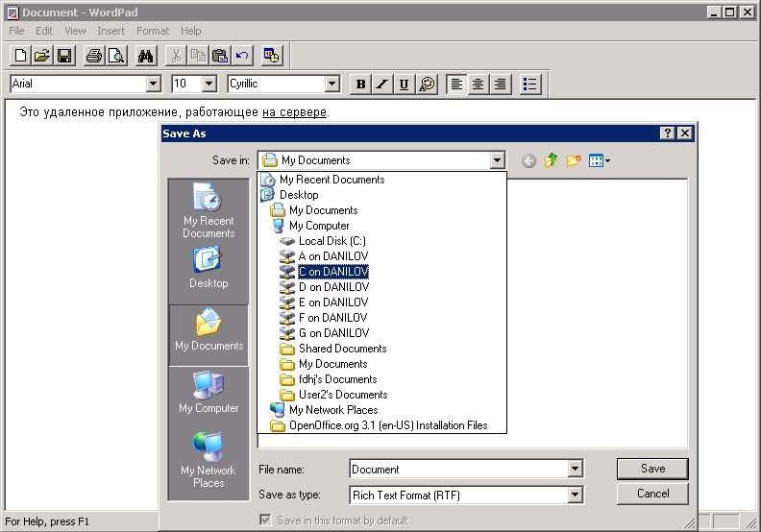
Task: Toggle Italic formatting button
Action: point(382,85)
